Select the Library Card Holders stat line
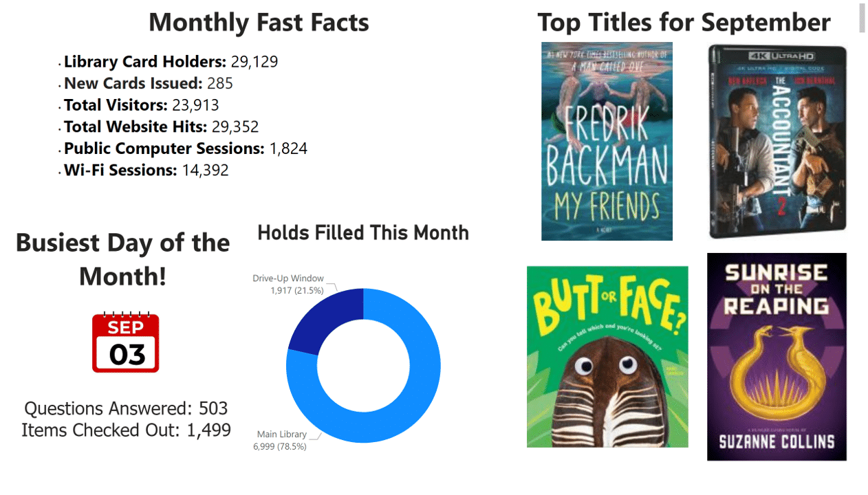Screen dimensions: 868x495 (x=171, y=62)
